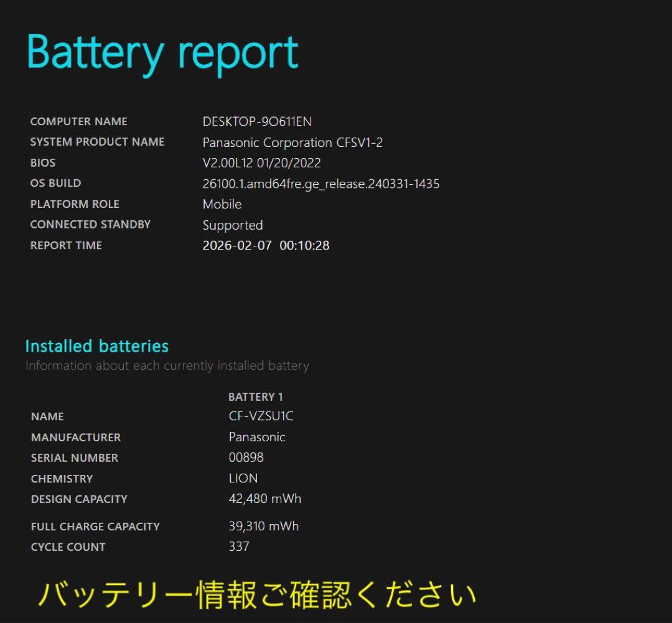Select the FULL CHARGE CAPACITY value
Viewport: 672px width, 623px height.
263,526
